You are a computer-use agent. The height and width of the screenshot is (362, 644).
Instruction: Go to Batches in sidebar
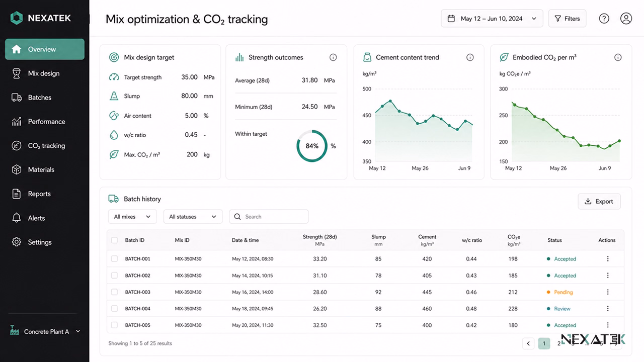click(x=45, y=98)
